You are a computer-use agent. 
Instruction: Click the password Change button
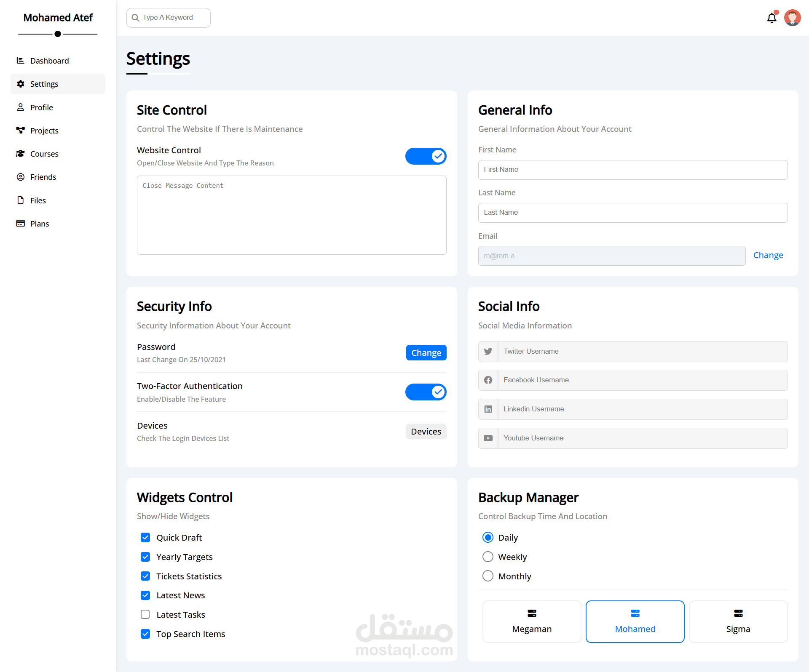(x=426, y=353)
